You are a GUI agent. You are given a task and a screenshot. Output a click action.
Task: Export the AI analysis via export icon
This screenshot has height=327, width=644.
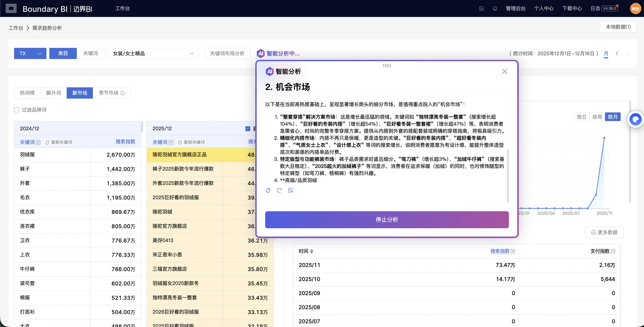point(290,190)
